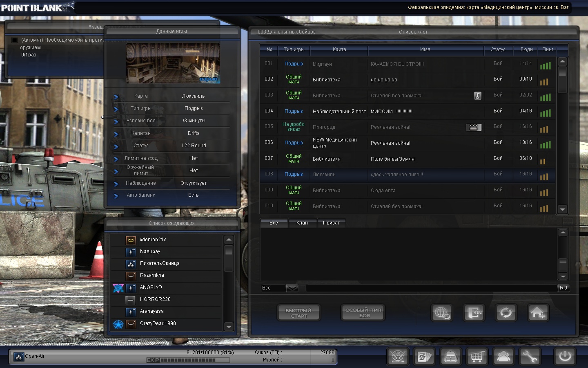Viewport: 588px width, 368px height.
Task: Click the Люксвиль map preview thumbnail
Action: point(173,63)
